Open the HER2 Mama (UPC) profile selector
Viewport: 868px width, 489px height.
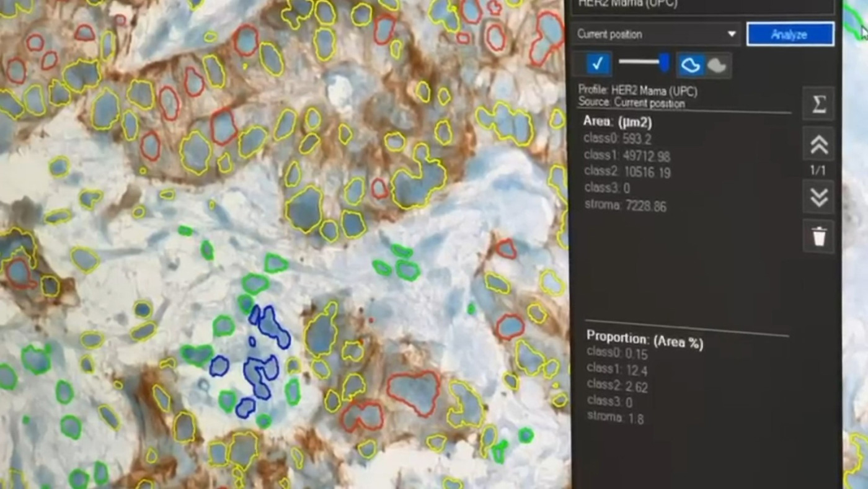(701, 5)
